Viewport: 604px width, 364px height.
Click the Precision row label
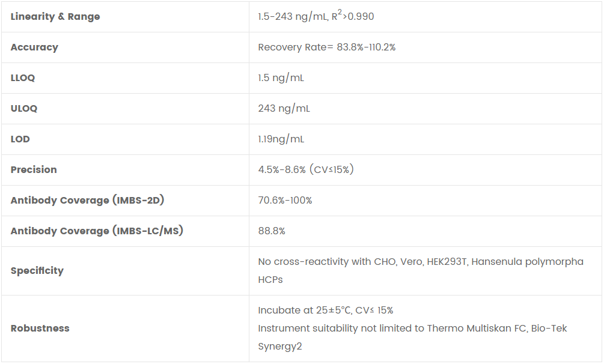point(34,170)
